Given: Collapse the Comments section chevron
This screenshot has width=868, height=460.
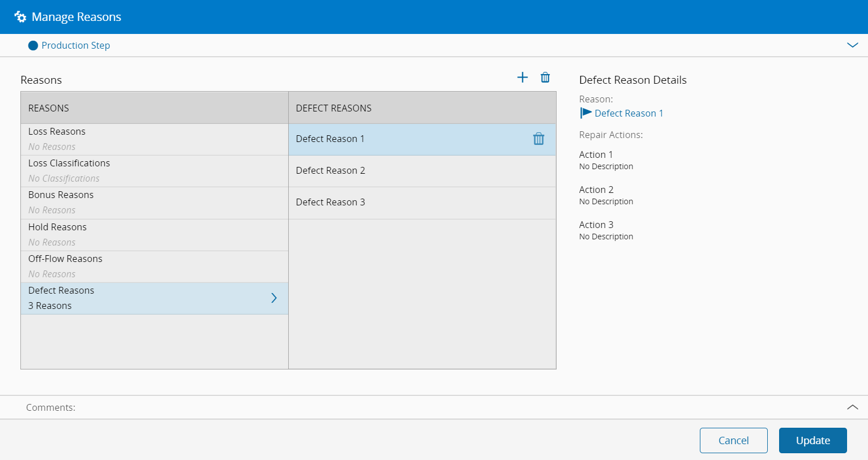Looking at the screenshot, I should pyautogui.click(x=852, y=407).
